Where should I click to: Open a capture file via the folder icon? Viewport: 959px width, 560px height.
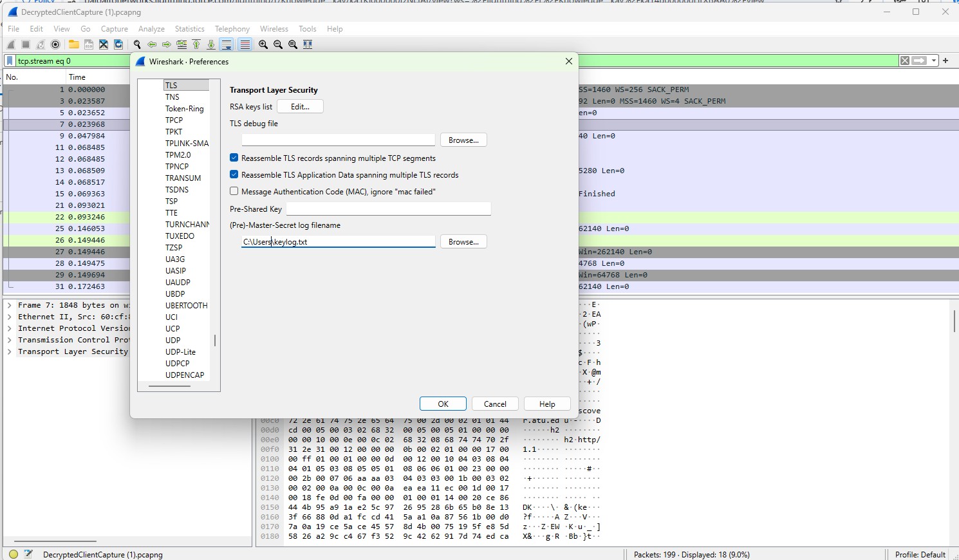(x=73, y=44)
